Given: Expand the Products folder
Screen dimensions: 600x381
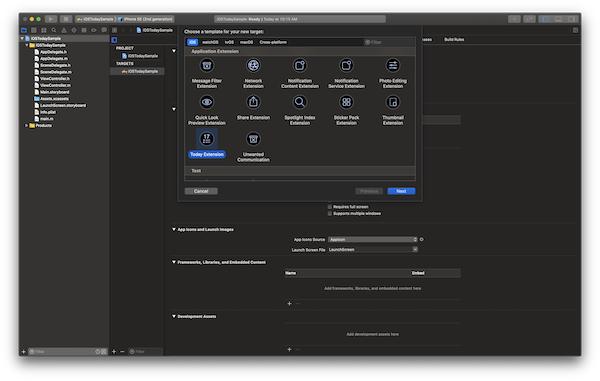Looking at the screenshot, I should pos(27,125).
